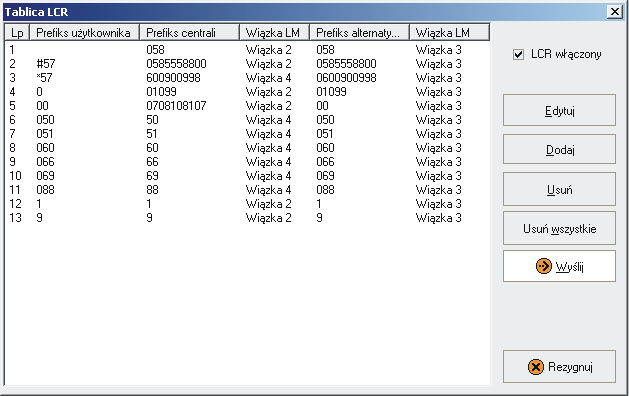Select alternative prefix 0600900998
Screen dimensions: 629x396
[346, 77]
